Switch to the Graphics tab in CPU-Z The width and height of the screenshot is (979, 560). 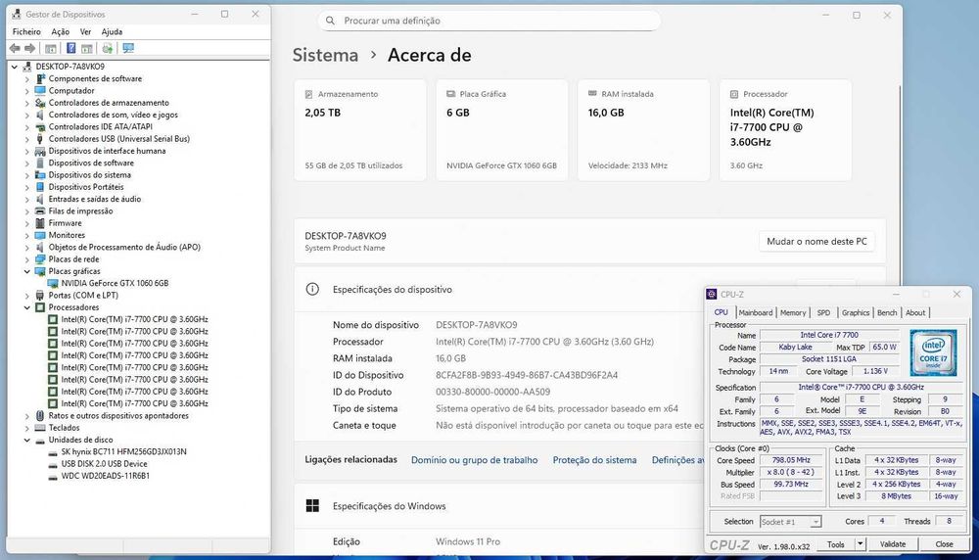point(855,312)
